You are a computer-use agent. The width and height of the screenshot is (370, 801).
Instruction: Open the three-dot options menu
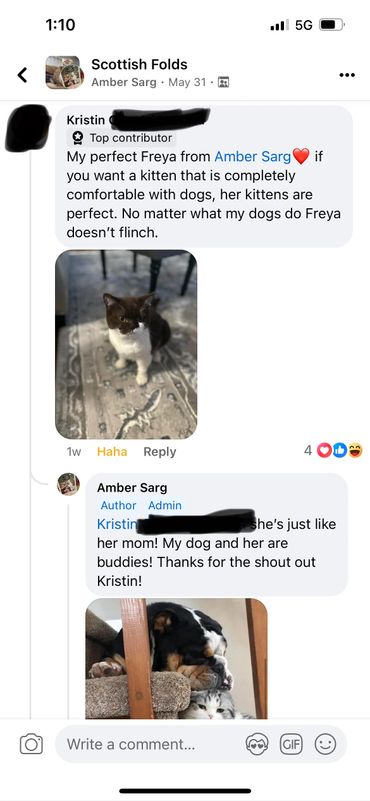coord(347,75)
